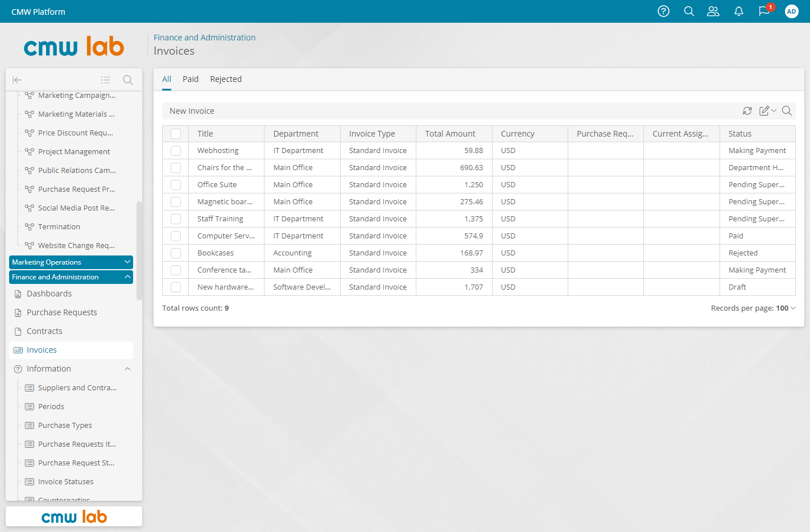The width and height of the screenshot is (810, 532).
Task: Open Suppliers and Contractors list
Action: 77,388
